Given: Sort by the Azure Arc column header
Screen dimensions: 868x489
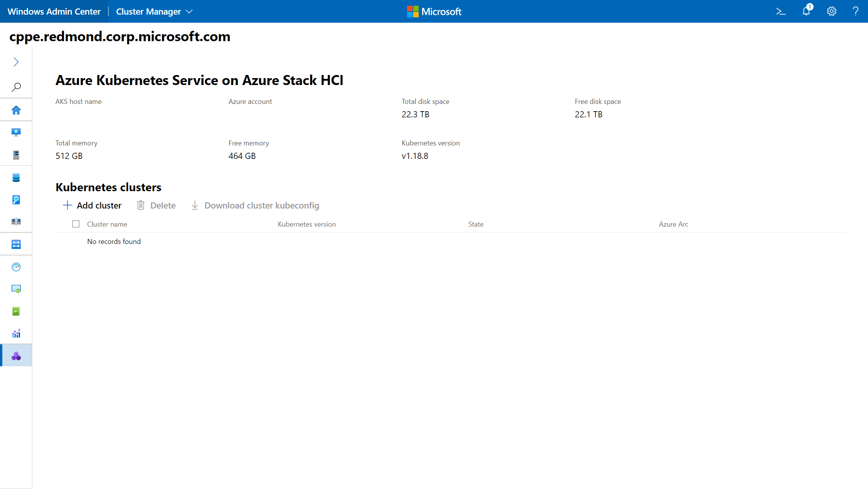Looking at the screenshot, I should click(x=673, y=224).
